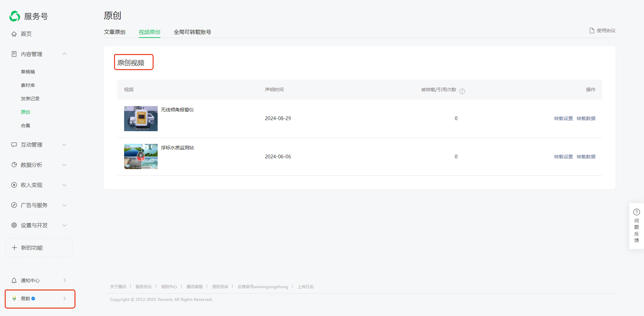Open the 腾讯客服 footer link
Screen dimensions: 644x316
coord(195,287)
